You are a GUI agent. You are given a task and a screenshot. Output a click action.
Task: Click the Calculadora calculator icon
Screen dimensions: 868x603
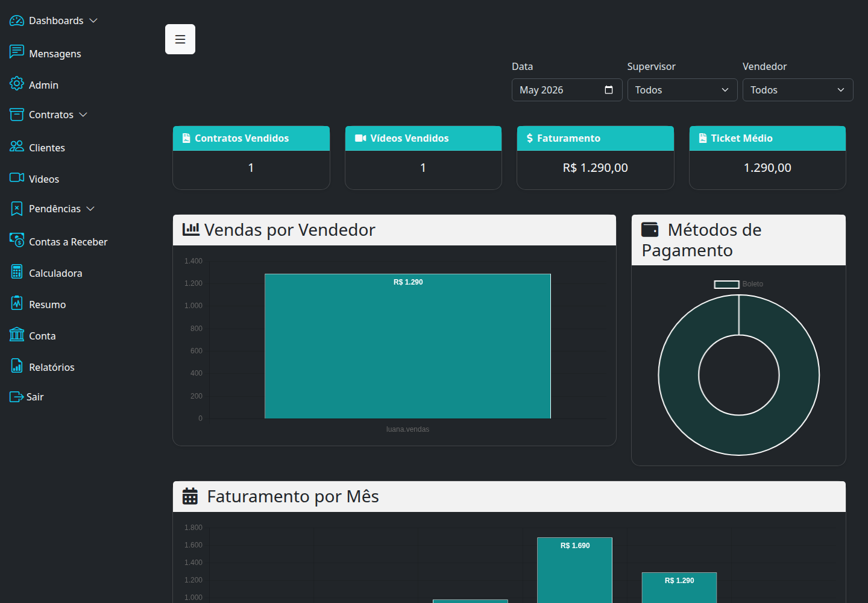pos(17,271)
